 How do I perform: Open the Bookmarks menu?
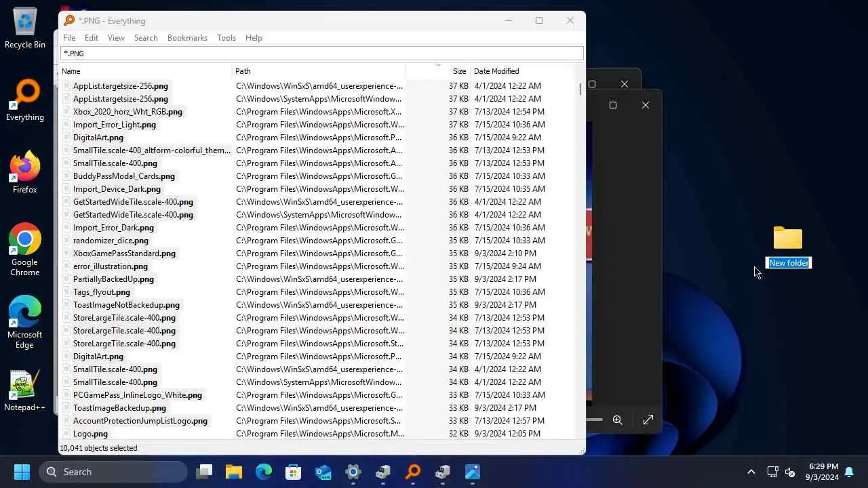pos(187,38)
